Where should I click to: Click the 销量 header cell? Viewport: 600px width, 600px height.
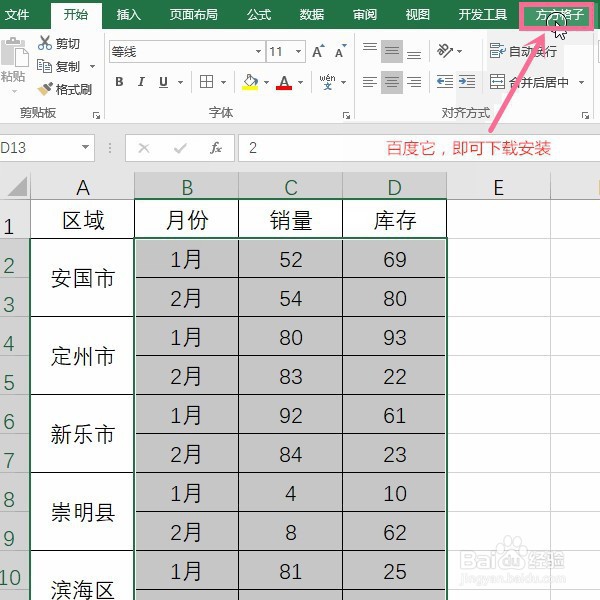click(x=290, y=220)
